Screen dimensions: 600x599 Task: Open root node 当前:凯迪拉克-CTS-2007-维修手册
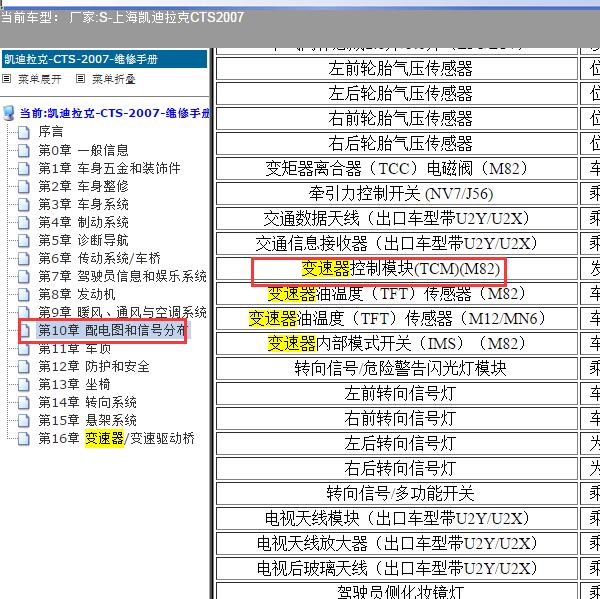[x=115, y=113]
